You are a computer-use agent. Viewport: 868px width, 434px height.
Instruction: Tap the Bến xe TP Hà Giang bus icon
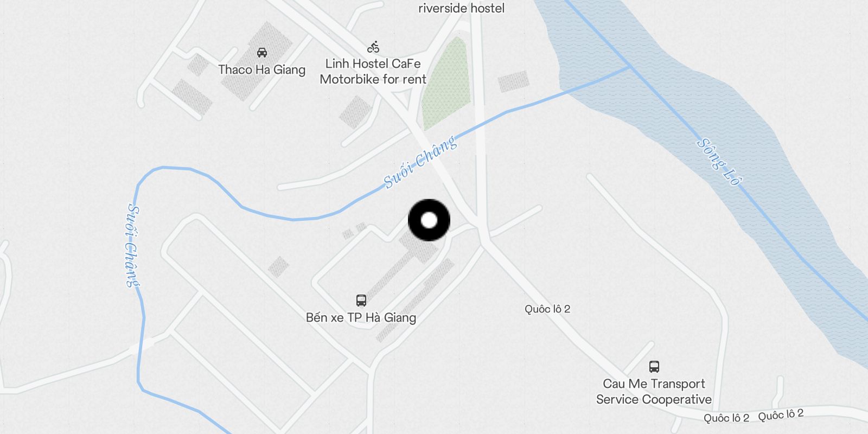point(361,300)
